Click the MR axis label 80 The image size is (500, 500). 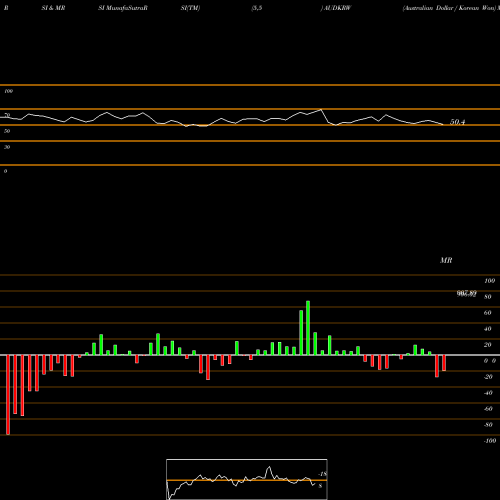pos(488,297)
